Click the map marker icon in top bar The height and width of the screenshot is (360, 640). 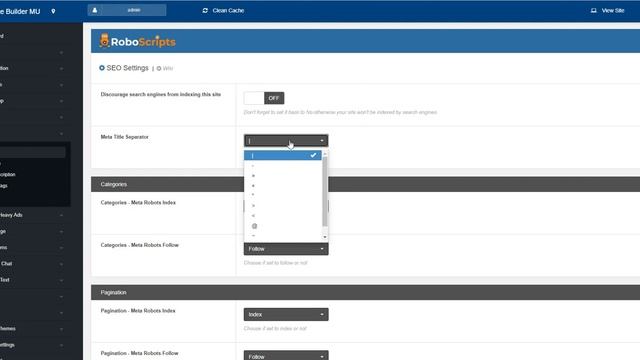tap(53, 11)
